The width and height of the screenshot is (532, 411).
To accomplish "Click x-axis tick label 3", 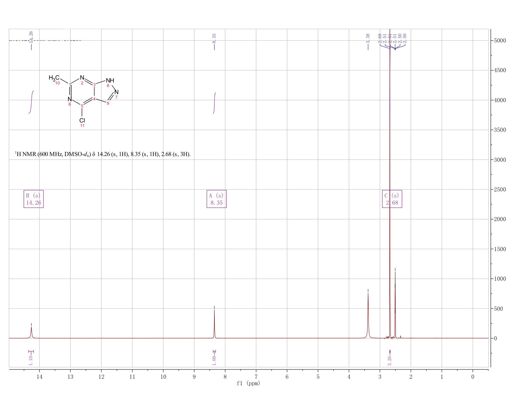I will tap(380, 377).
